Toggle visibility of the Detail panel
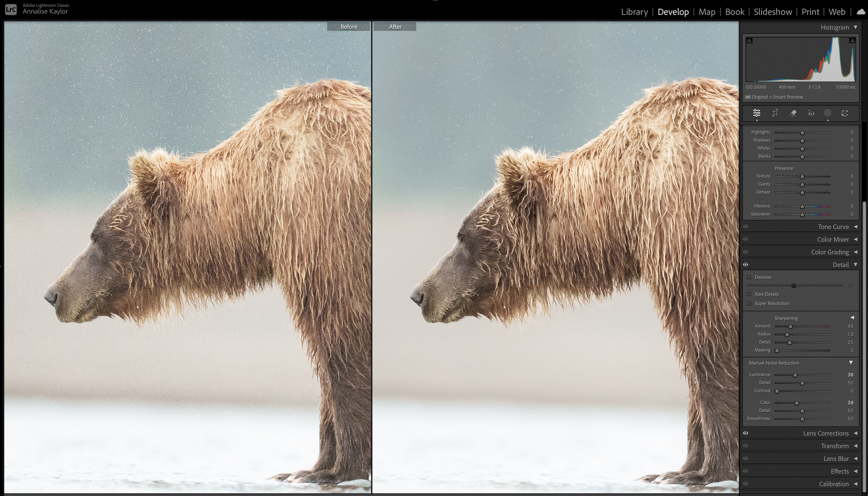The width and height of the screenshot is (868, 496). 746,264
